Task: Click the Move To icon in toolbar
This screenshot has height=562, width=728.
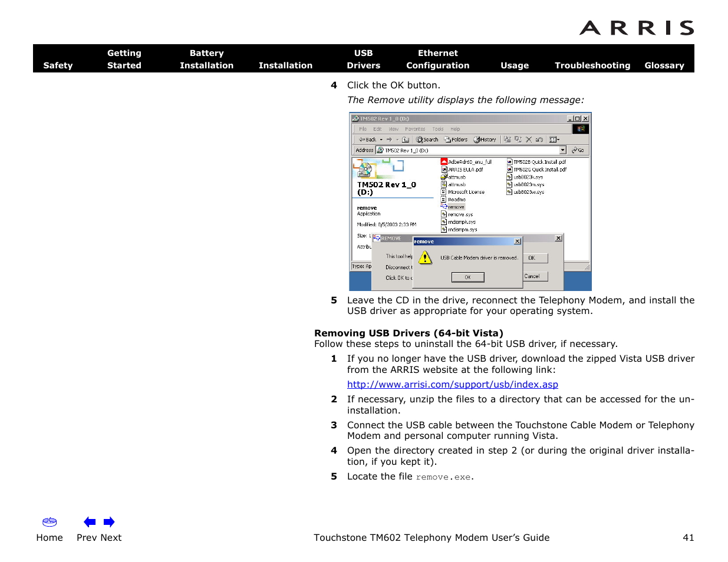Action: tap(508, 140)
